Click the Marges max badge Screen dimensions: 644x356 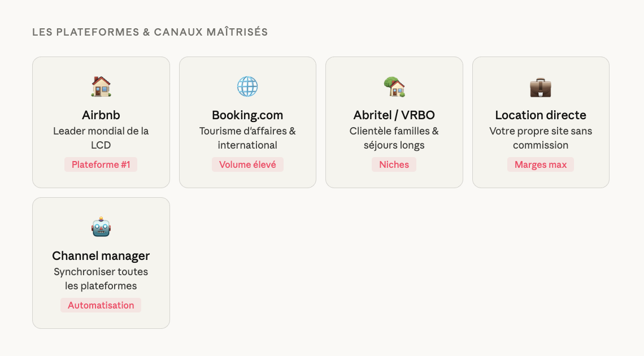point(541,164)
